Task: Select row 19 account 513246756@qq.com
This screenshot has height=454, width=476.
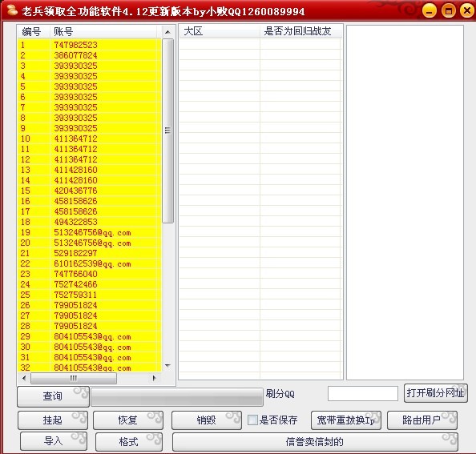Action: click(90, 232)
